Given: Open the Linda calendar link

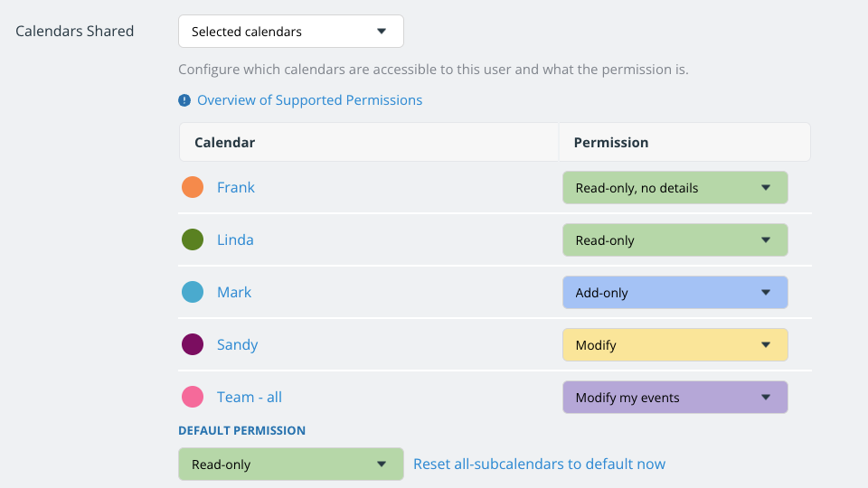Looking at the screenshot, I should click(235, 239).
